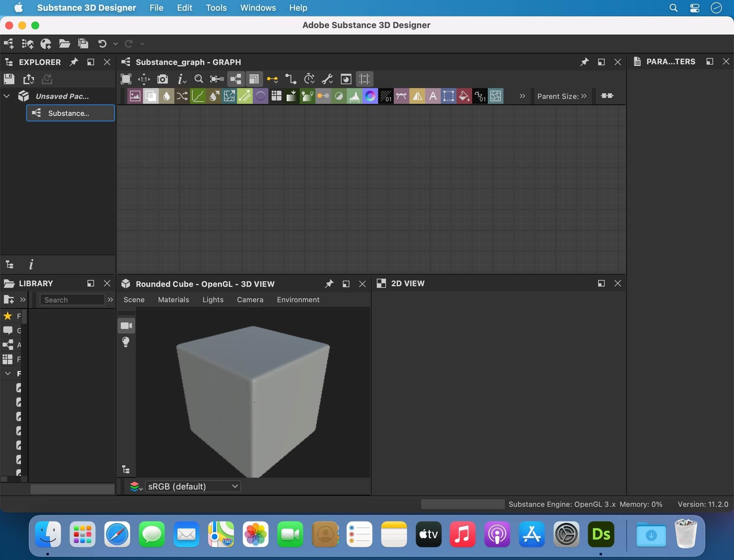Open the Parent Size dropdown
This screenshot has height=560, width=734.
(x=584, y=96)
